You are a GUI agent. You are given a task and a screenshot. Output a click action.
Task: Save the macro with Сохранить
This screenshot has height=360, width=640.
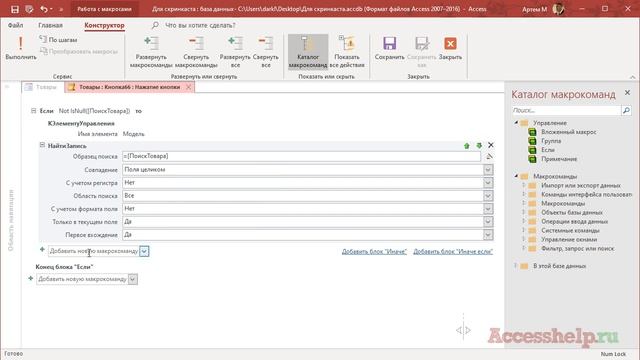coord(389,48)
